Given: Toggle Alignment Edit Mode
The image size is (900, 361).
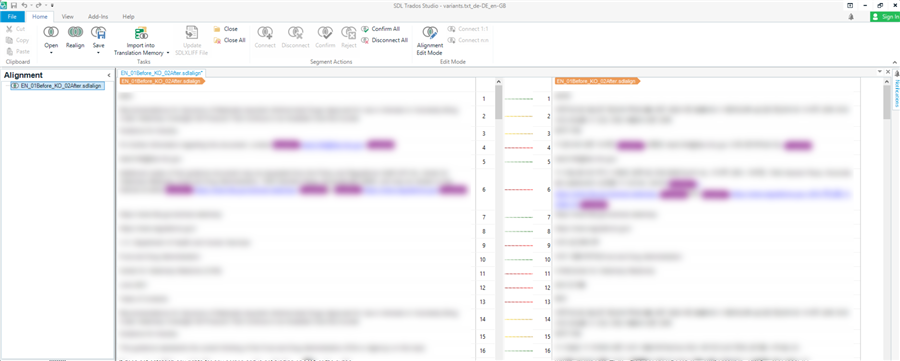Looking at the screenshot, I should click(429, 40).
